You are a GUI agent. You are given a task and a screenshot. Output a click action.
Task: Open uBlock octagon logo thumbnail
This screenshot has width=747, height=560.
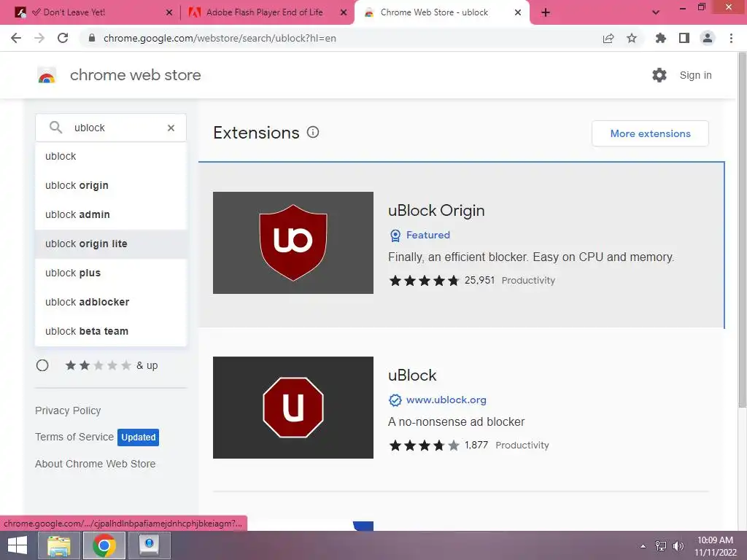293,408
